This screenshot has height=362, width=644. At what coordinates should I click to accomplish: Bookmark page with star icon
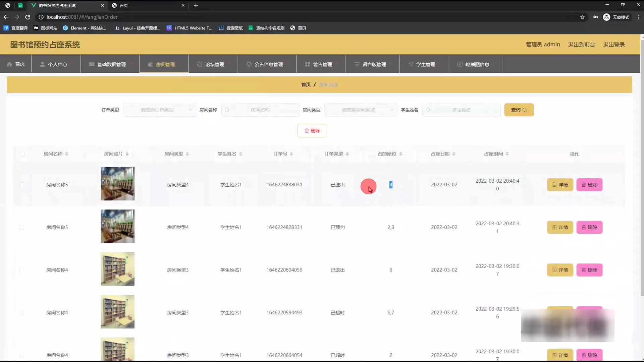[582, 17]
